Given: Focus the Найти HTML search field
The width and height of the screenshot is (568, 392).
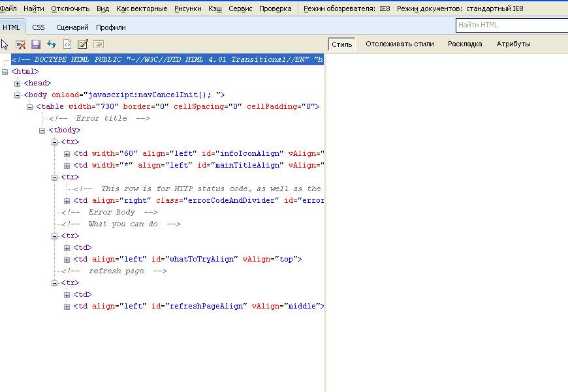Looking at the screenshot, I should (511, 25).
